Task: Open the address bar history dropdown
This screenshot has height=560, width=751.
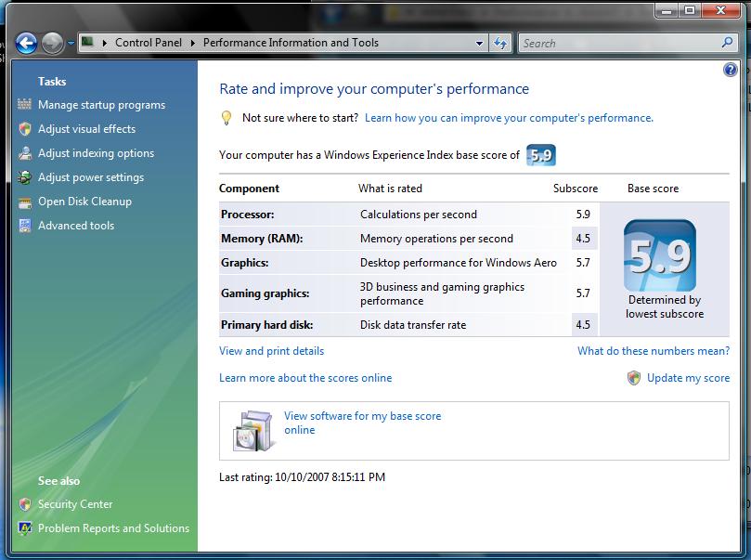Action: tap(479, 43)
